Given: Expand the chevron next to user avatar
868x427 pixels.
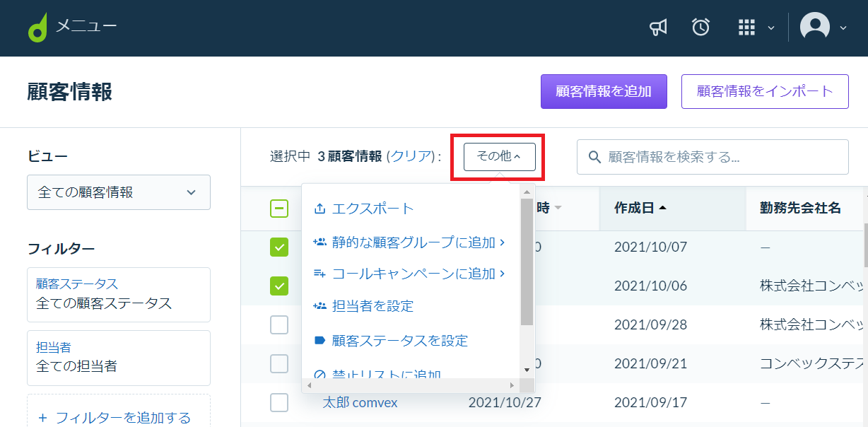Looking at the screenshot, I should pyautogui.click(x=843, y=28).
